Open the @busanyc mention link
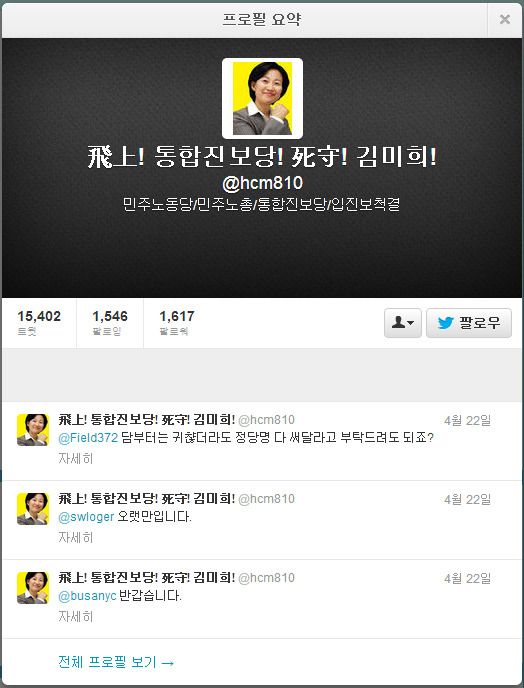The width and height of the screenshot is (524, 688). pyautogui.click(x=87, y=595)
